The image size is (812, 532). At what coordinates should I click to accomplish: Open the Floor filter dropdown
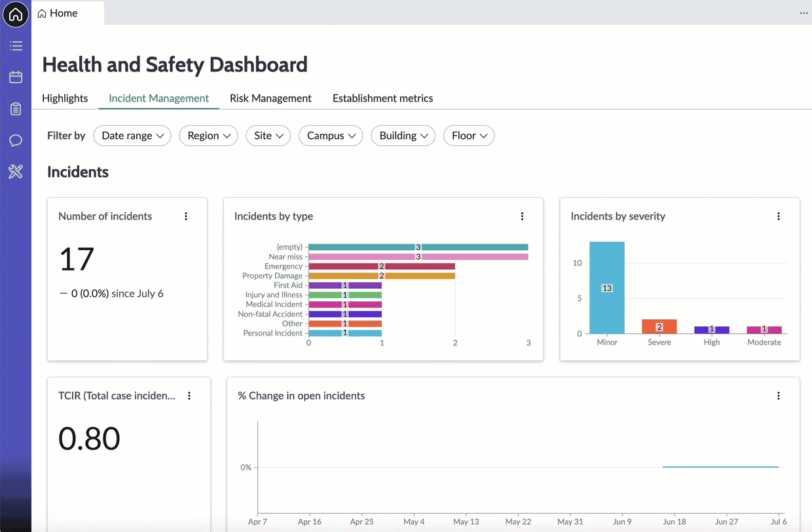pos(469,136)
